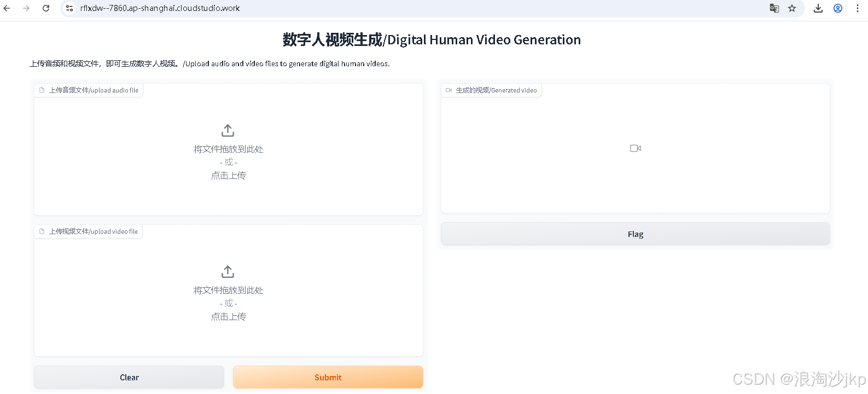Click the upload arrow icon in audio box
The height and width of the screenshot is (394, 868).
pos(228,130)
